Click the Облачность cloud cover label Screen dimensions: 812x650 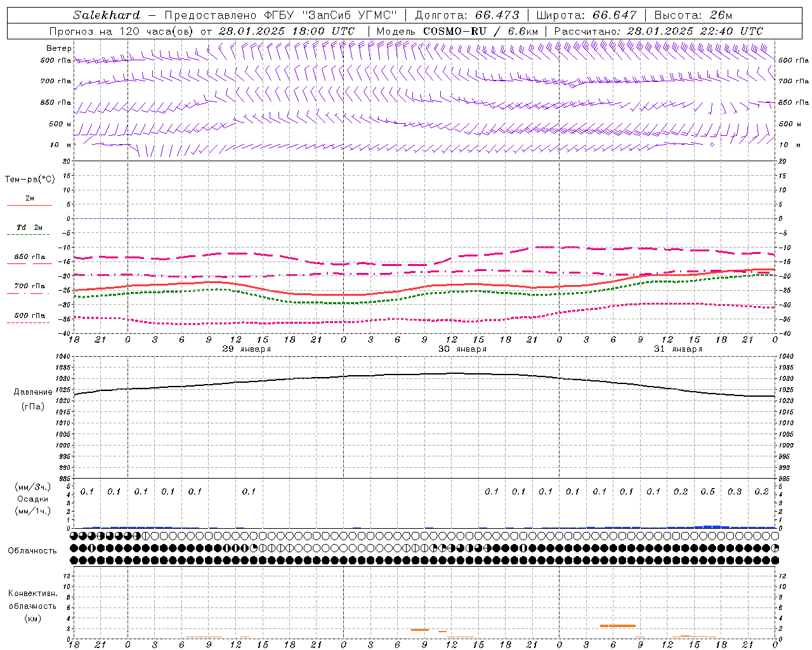point(32,551)
